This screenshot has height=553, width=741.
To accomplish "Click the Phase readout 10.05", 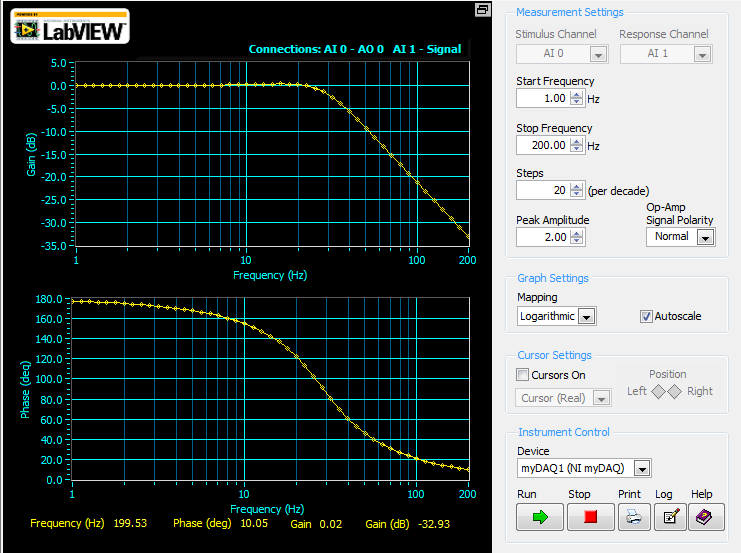I will pos(254,523).
